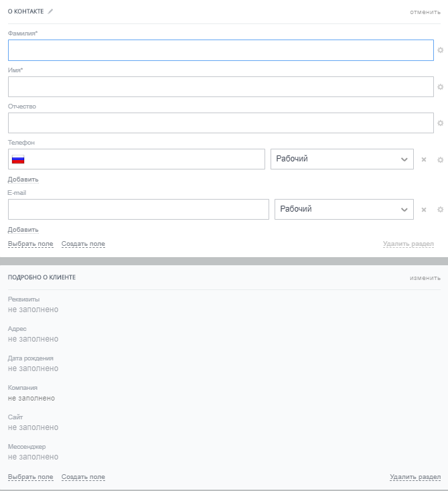Click the E-mail address input field
Viewport: 448px width, 491px height.
[x=138, y=209]
